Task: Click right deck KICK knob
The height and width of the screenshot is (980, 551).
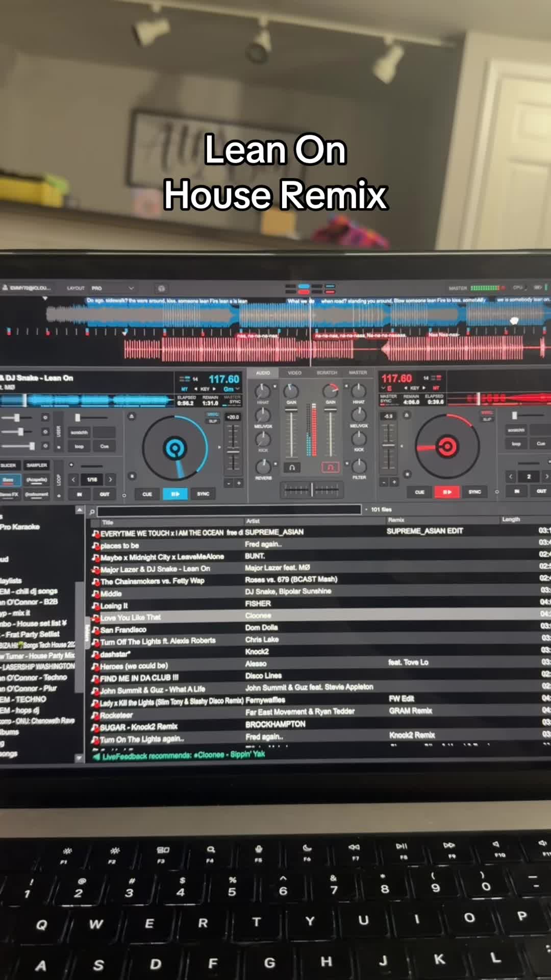Action: click(359, 438)
